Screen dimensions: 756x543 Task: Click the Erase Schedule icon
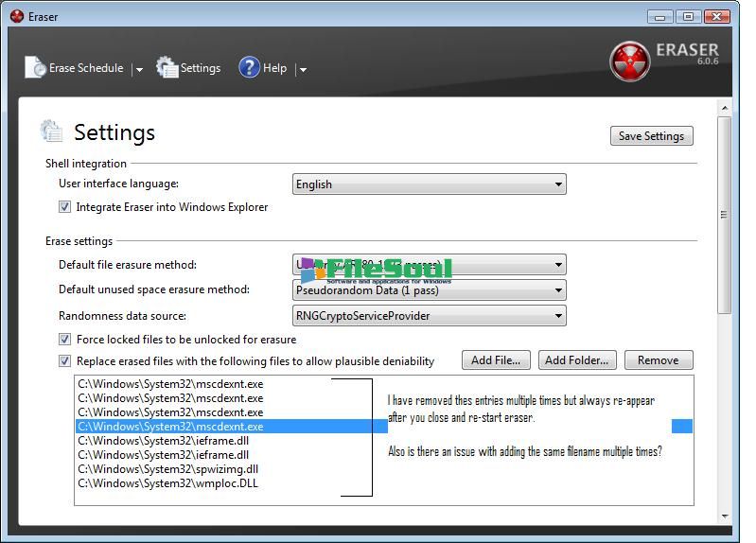coord(35,67)
